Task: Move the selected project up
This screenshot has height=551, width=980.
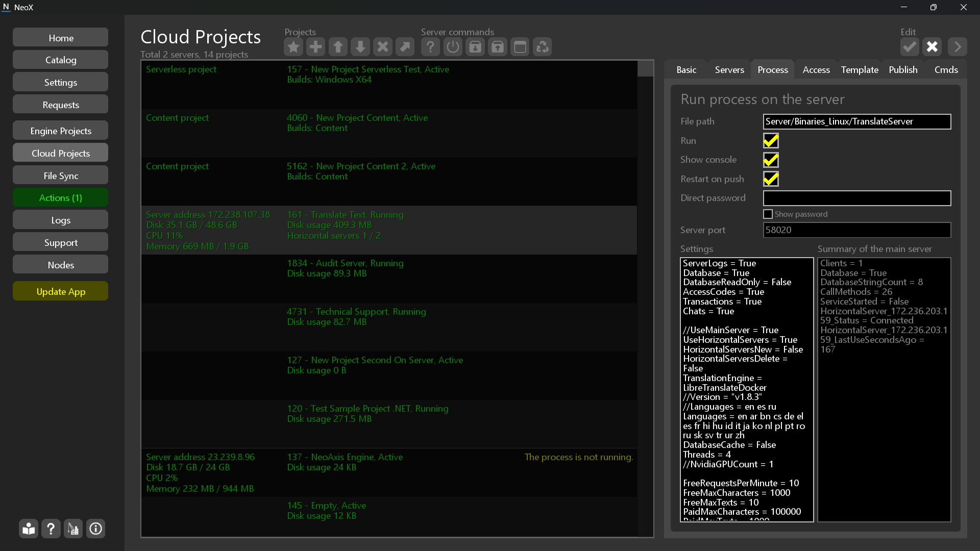Action: click(x=338, y=46)
